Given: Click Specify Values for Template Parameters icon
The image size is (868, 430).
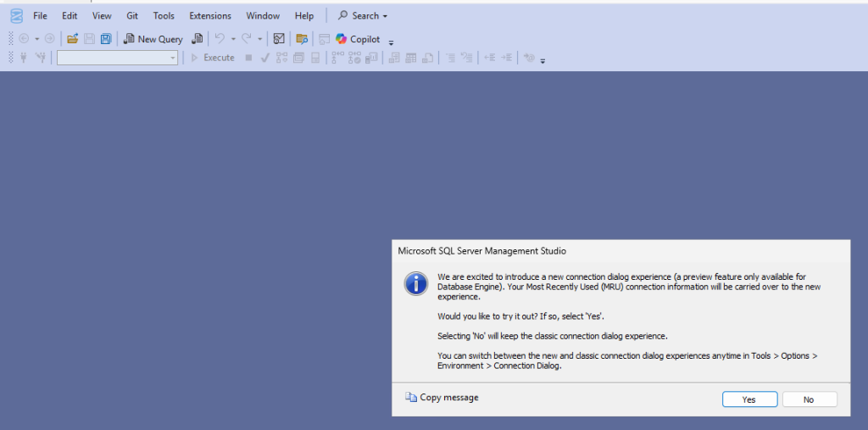Looking at the screenshot, I should tap(530, 58).
